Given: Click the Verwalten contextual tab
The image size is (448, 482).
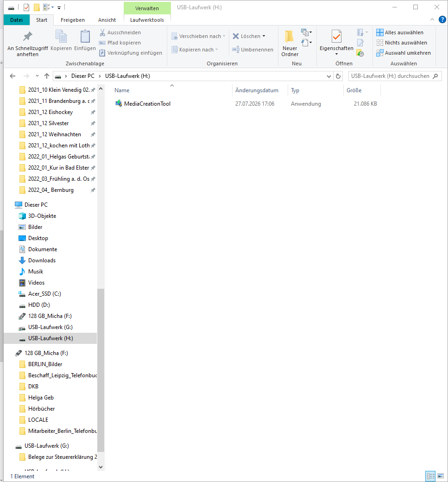Looking at the screenshot, I should tap(147, 8).
